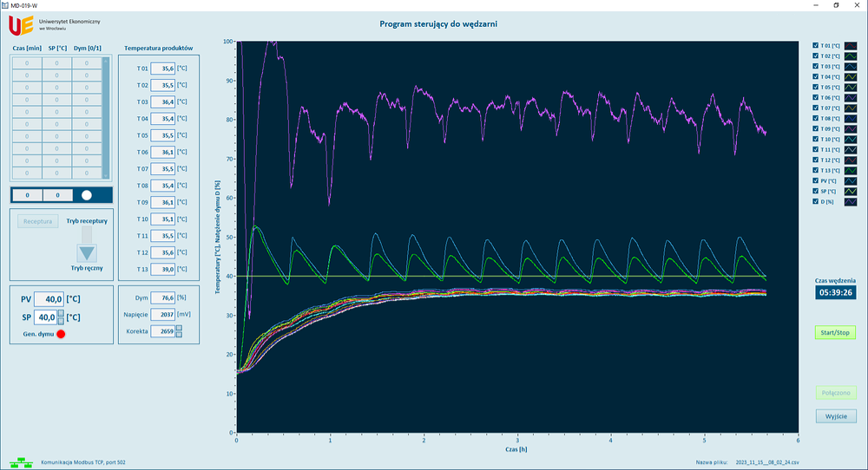The image size is (868, 470).
Task: Uncheck the T 03 [°C] checkbox
Action: point(814,66)
